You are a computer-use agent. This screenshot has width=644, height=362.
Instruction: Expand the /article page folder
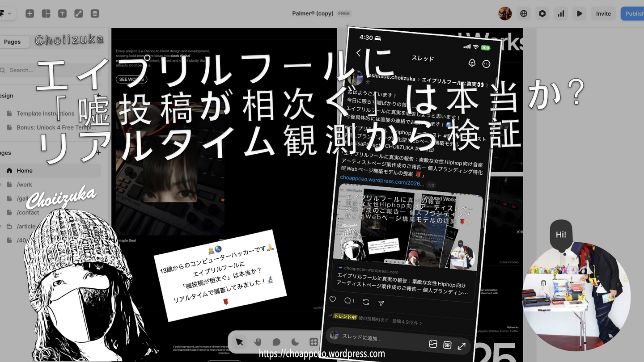click(x=1, y=226)
